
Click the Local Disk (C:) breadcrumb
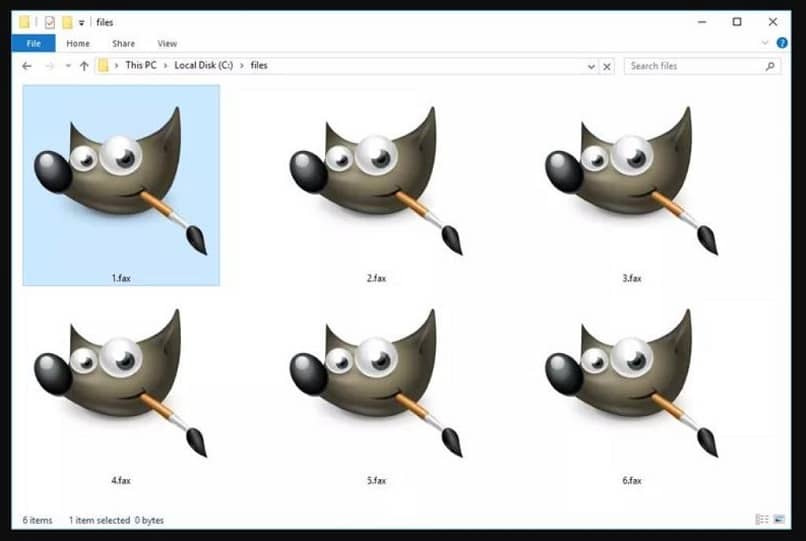pyautogui.click(x=204, y=65)
